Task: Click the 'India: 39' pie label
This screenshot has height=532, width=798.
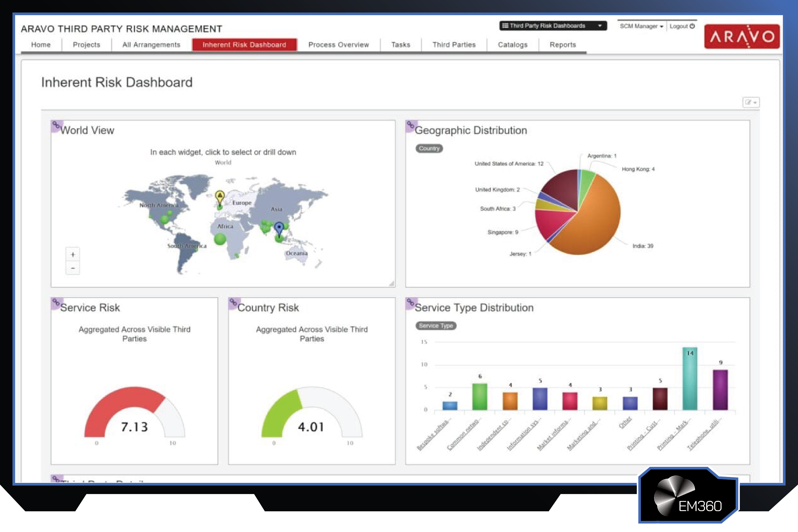Action: (643, 246)
